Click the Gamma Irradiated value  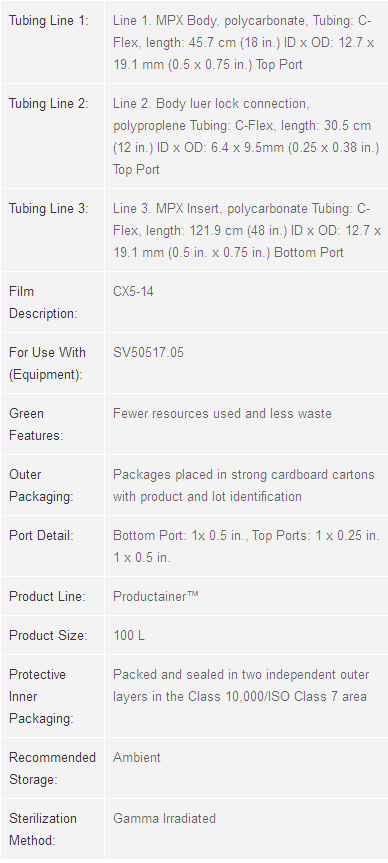(164, 818)
